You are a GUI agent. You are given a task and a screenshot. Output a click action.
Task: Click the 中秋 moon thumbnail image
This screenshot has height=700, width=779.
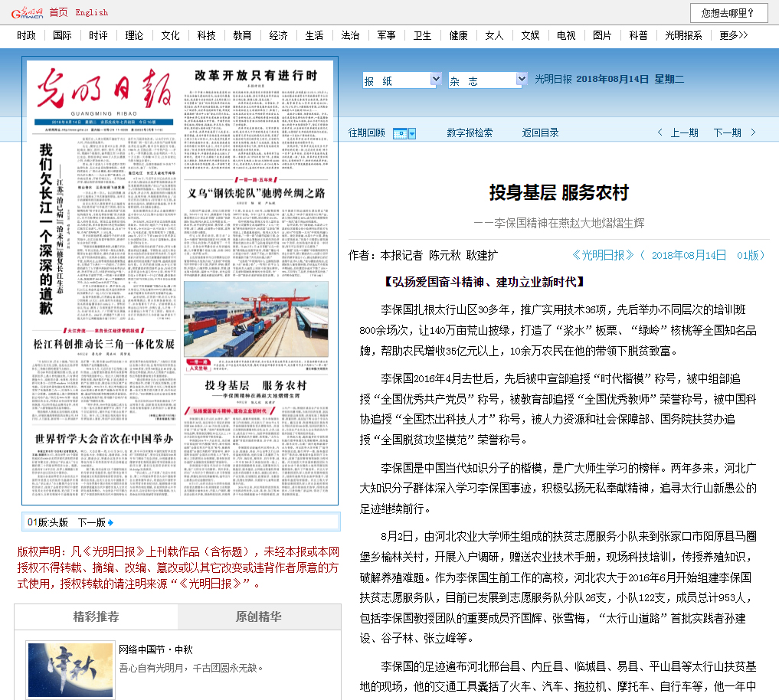point(70,669)
